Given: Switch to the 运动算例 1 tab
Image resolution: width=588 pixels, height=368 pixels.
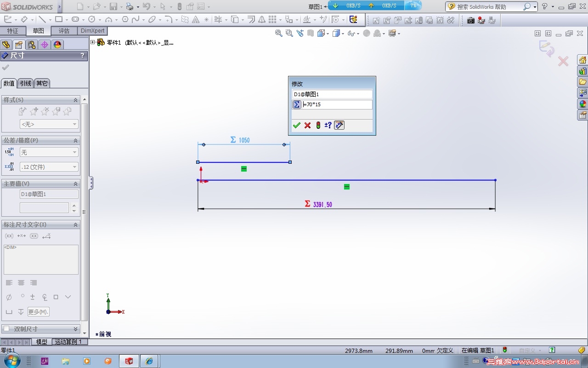Looking at the screenshot, I should [68, 342].
